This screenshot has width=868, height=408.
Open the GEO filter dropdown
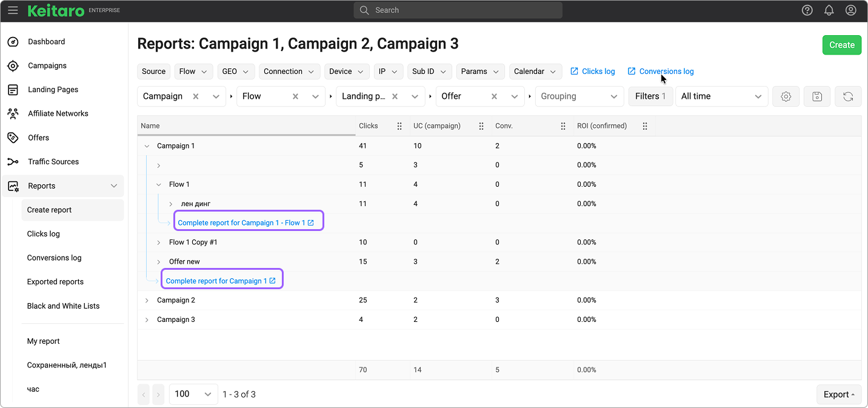click(x=236, y=72)
